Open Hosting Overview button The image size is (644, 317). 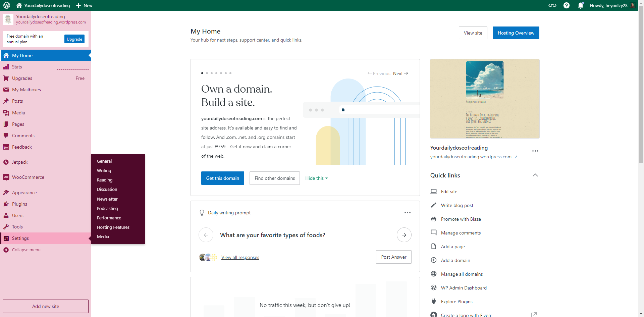tap(516, 33)
